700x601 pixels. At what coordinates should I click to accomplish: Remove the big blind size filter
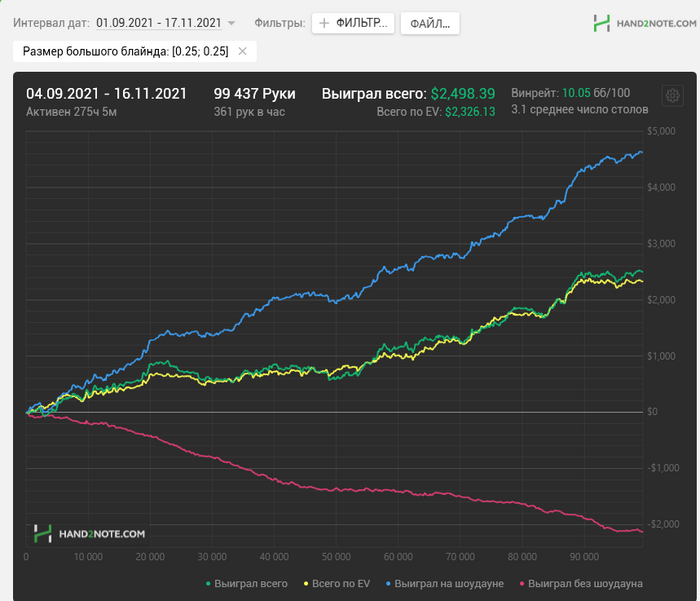click(x=242, y=51)
